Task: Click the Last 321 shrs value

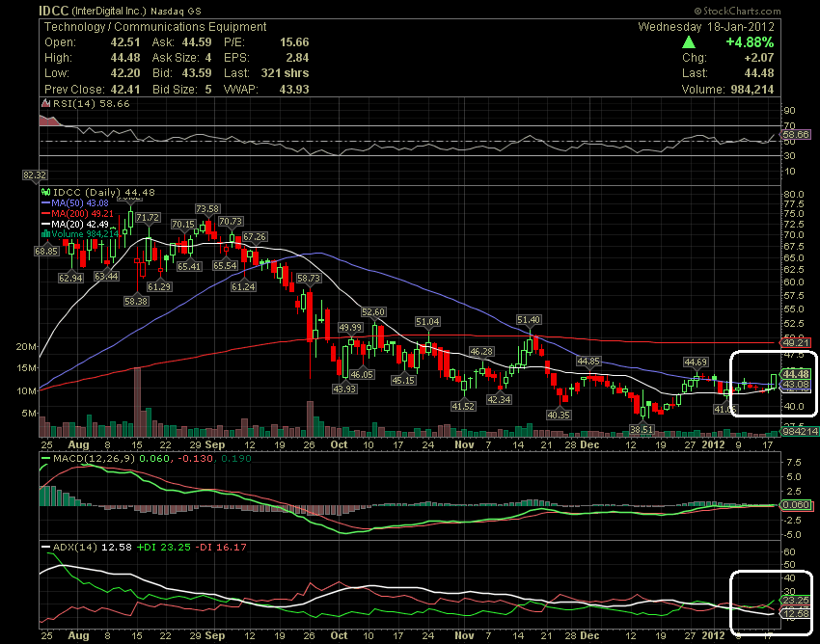Action: pos(285,73)
